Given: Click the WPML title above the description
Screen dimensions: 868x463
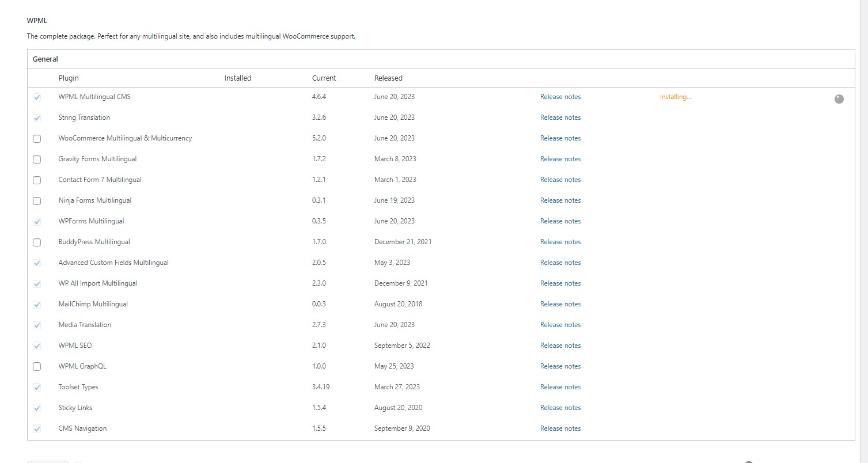Looking at the screenshot, I should click(x=37, y=21).
